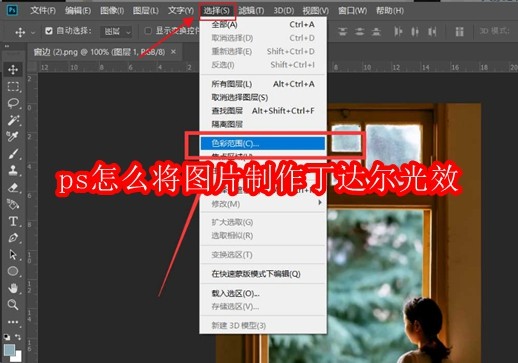
Task: Select the Zoom tool
Action: [x=13, y=304]
